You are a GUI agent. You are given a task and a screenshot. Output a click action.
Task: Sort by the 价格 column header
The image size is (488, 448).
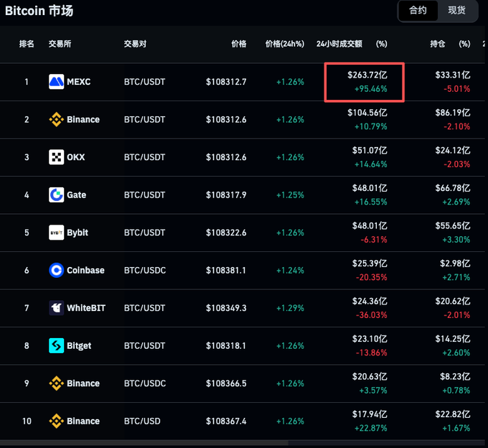(239, 44)
